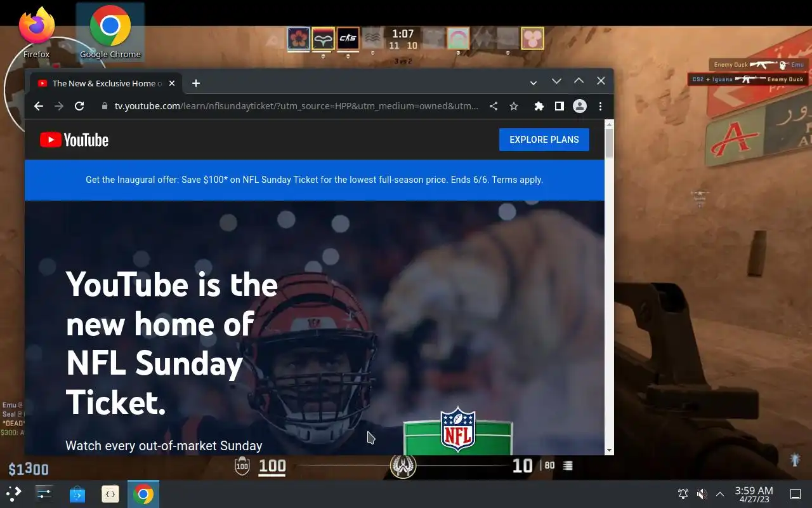Click the YouTube logo
The width and height of the screenshot is (812, 508).
[74, 140]
